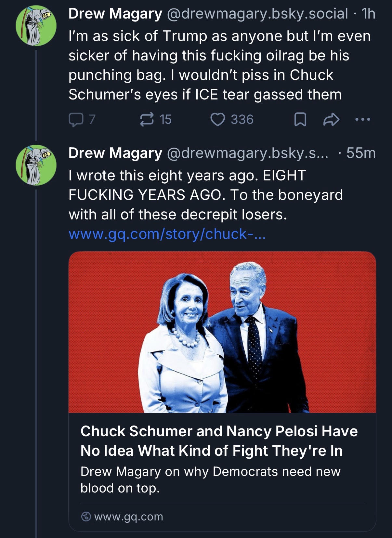The image size is (392, 538).
Task: Click Drew Magary name on first post
Action: point(115,14)
